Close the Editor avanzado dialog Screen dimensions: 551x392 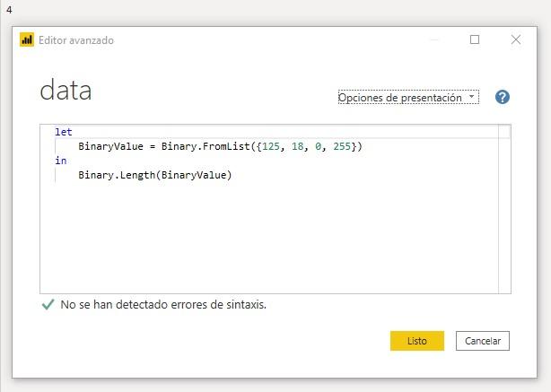pyautogui.click(x=516, y=39)
